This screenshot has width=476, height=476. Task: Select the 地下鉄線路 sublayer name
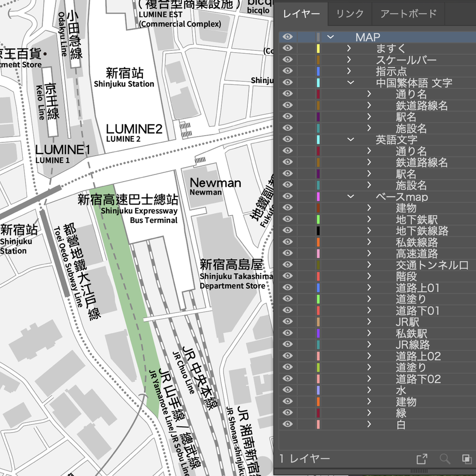pos(422,231)
